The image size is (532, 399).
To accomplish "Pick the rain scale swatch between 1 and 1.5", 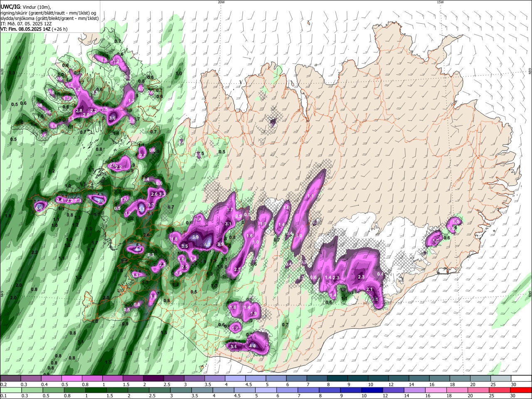I will pyautogui.click(x=96, y=390).
